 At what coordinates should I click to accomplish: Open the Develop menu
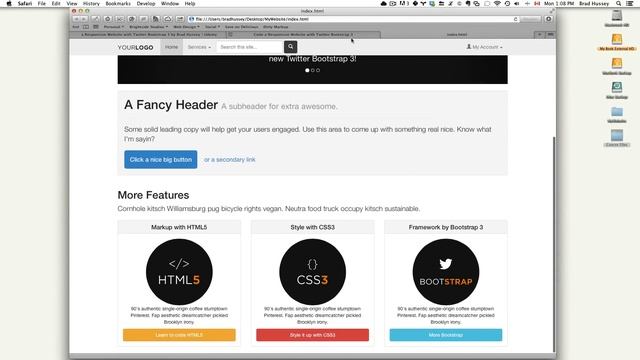pos(146,3)
